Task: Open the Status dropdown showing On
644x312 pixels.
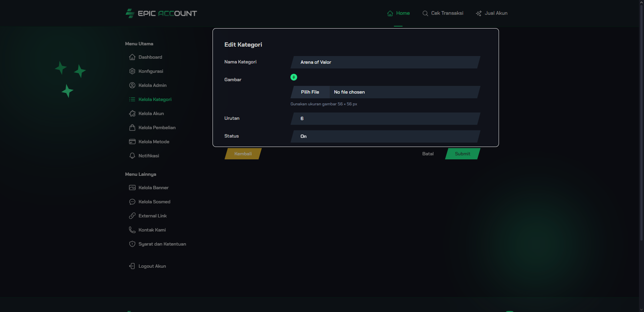Action: (x=385, y=136)
